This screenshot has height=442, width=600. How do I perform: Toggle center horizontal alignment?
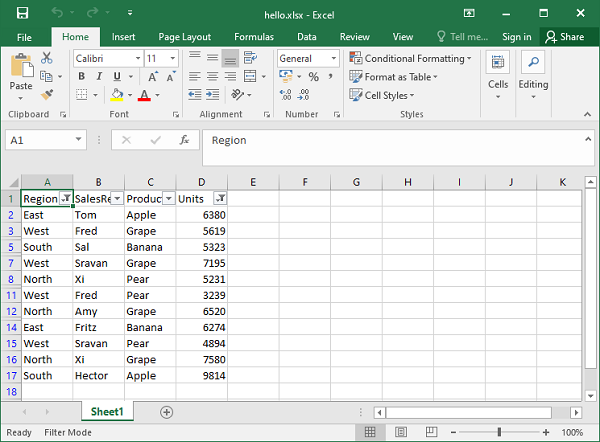[x=213, y=77]
